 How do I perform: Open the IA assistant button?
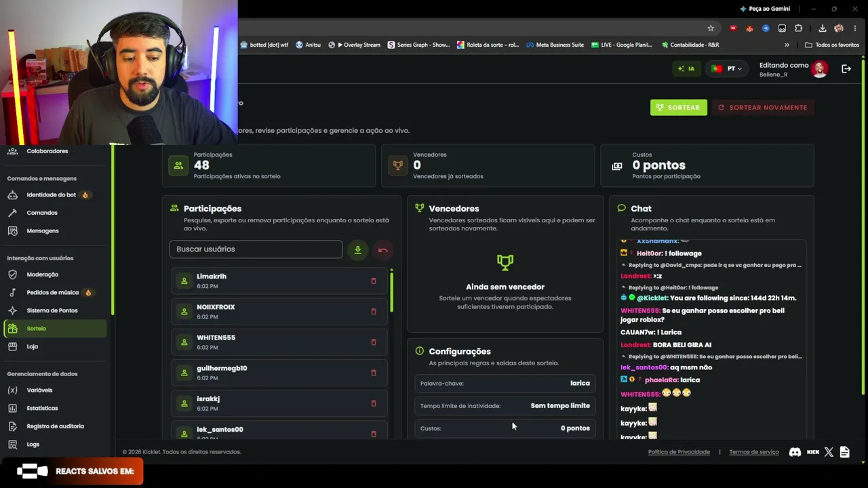pos(686,68)
